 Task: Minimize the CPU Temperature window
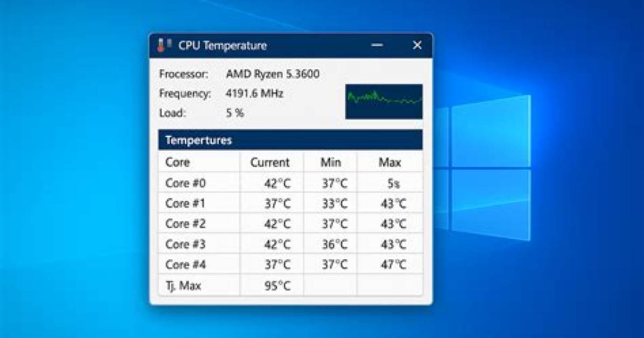[x=377, y=45]
